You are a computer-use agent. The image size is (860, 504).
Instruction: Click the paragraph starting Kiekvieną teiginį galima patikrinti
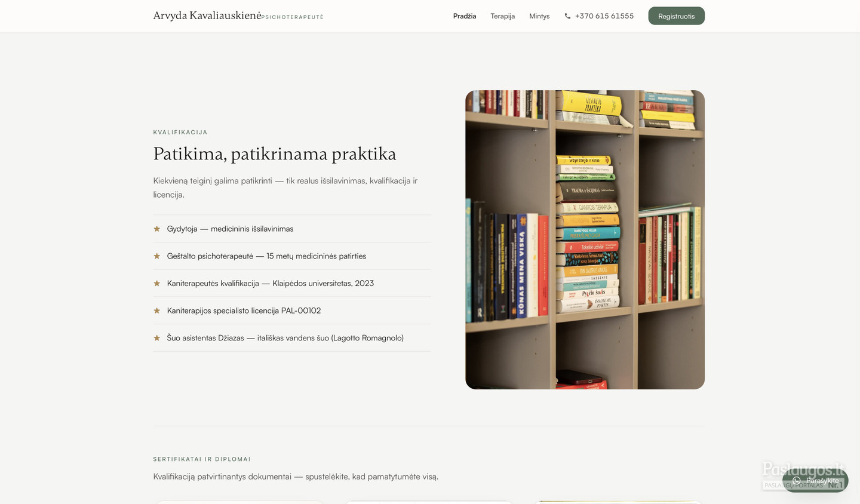(285, 188)
